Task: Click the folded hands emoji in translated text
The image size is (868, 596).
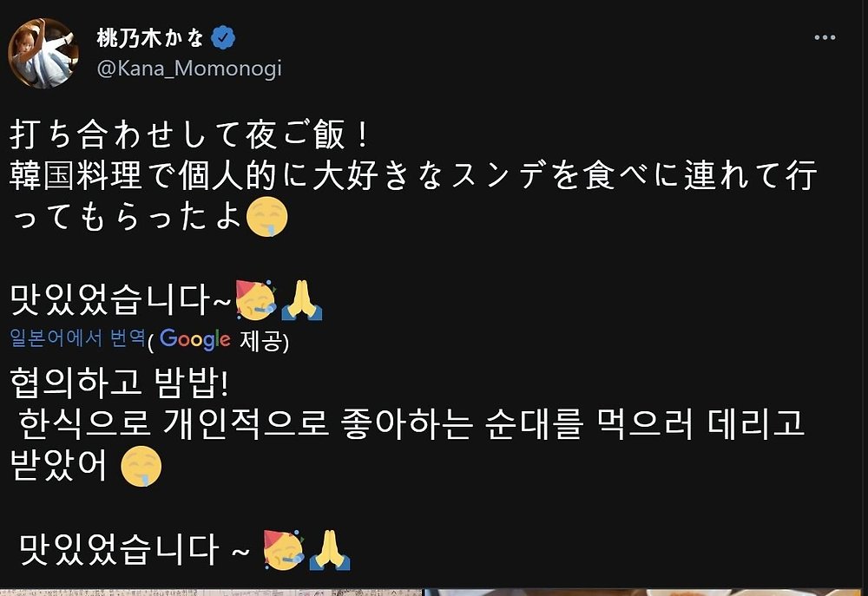Action: click(x=330, y=550)
